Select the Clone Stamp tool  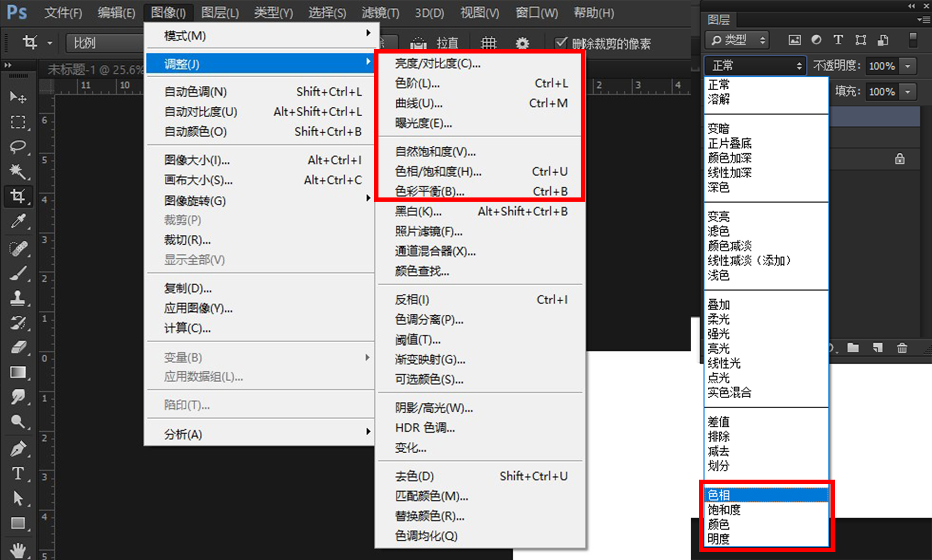click(19, 298)
